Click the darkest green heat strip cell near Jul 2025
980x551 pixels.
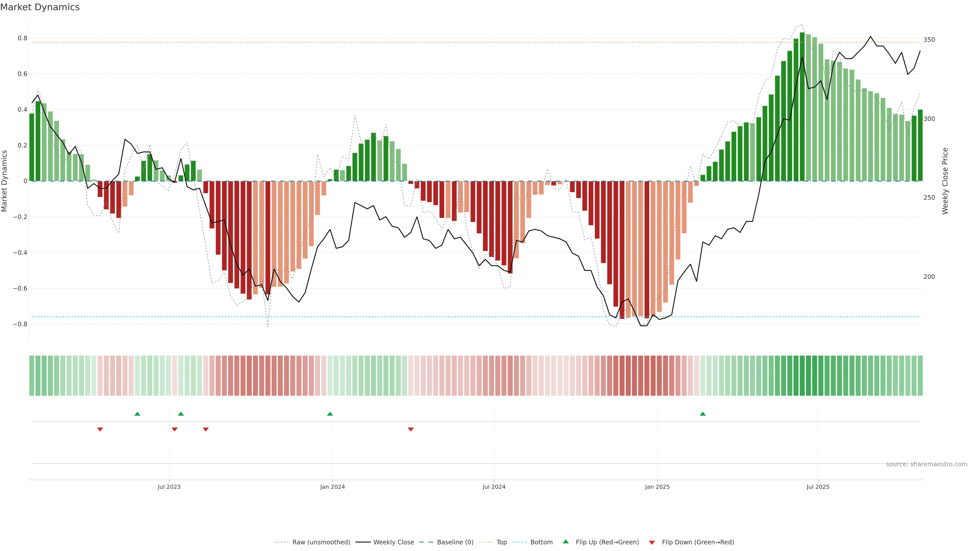pos(802,375)
